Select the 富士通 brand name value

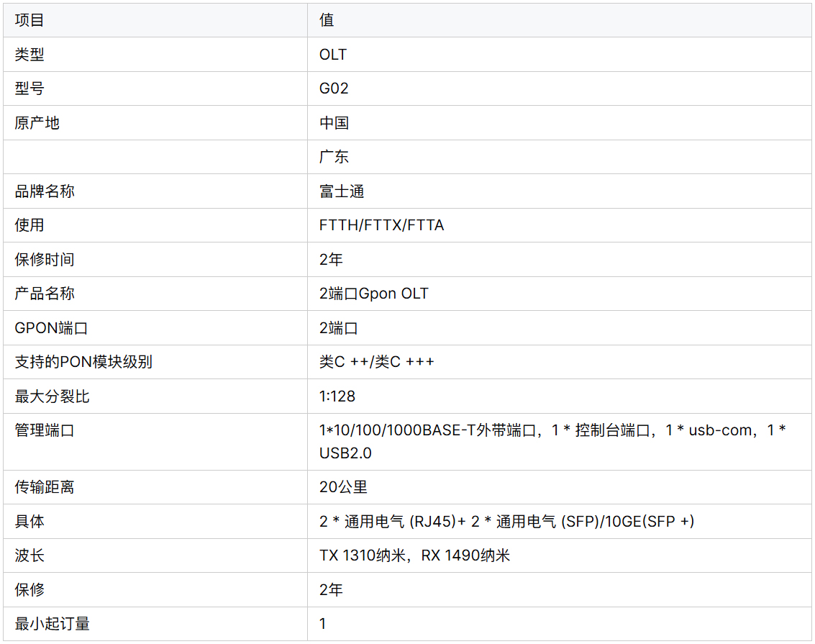point(342,191)
